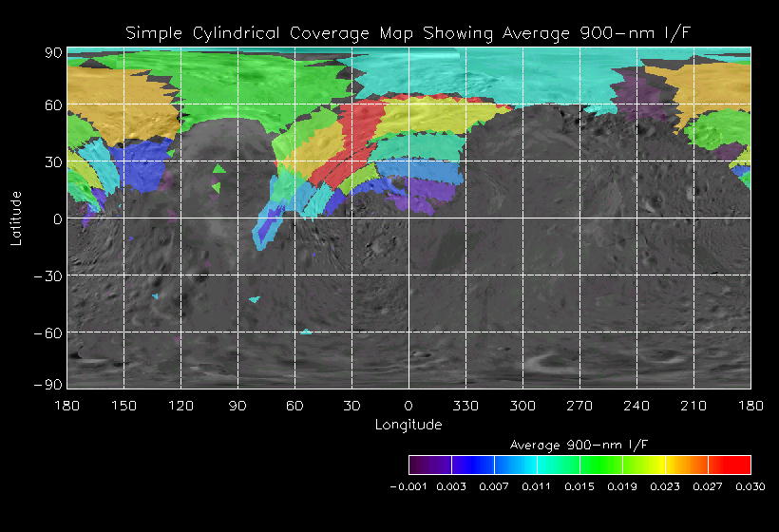The image size is (779, 532).
Task: Click the colorbar value 0.003
Action: [451, 486]
